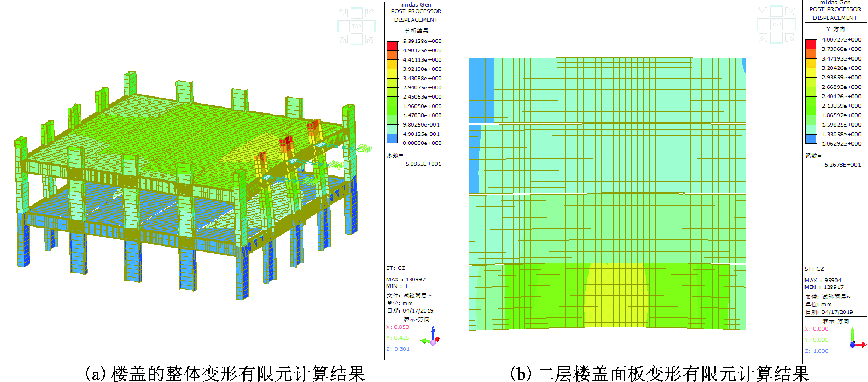Click red swatch beside 4.00727e+000 legend value
Viewport: 868px width, 382px height.
pyautogui.click(x=810, y=44)
